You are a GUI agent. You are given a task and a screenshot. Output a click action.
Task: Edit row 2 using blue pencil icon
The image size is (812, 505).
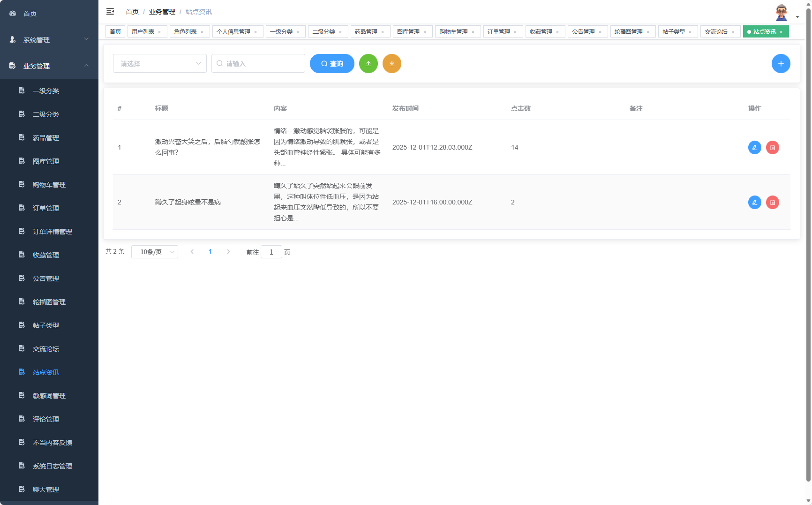coord(754,202)
